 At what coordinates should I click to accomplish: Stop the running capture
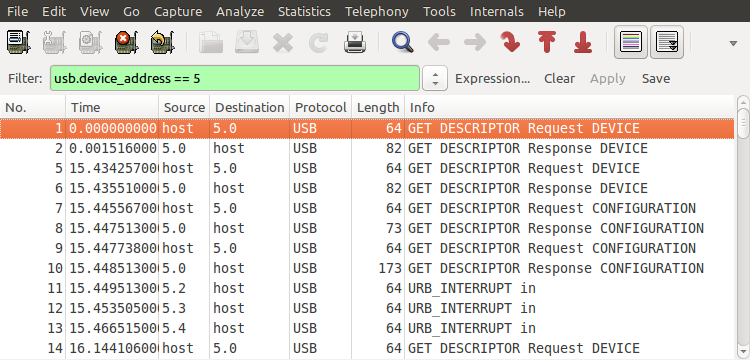[127, 43]
